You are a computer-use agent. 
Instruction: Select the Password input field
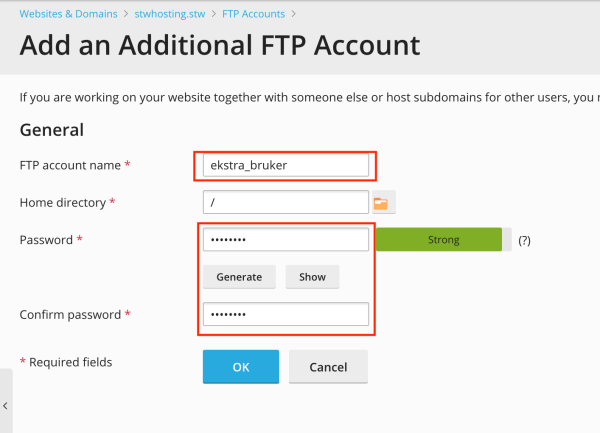pyautogui.click(x=286, y=239)
